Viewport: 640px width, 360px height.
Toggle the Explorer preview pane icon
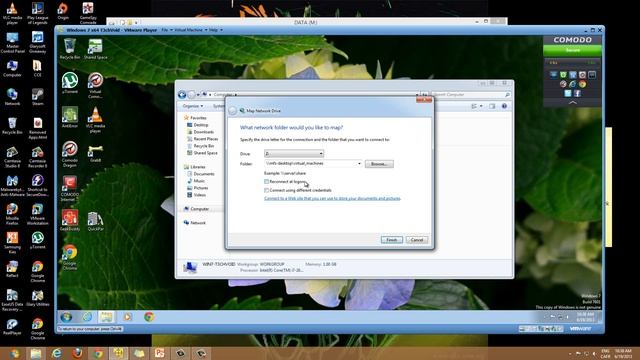pos(492,106)
